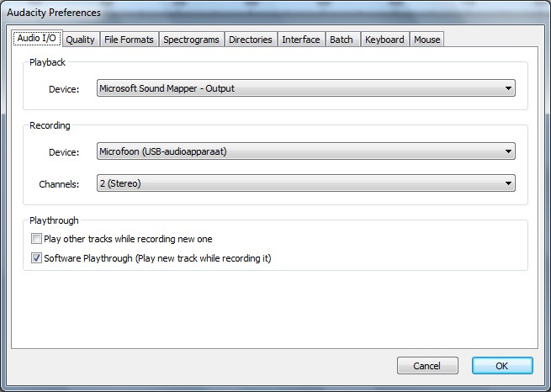551x392 pixels.
Task: Enable Play other tracks while recording
Action: pyautogui.click(x=36, y=239)
